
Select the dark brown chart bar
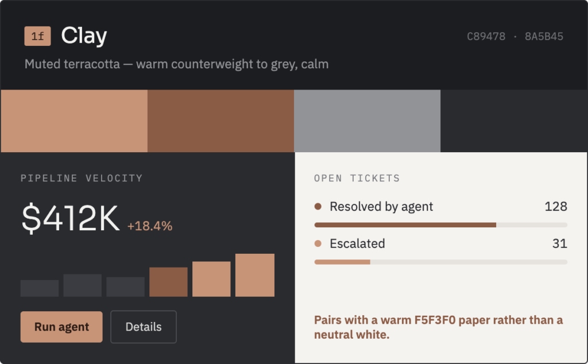click(168, 282)
